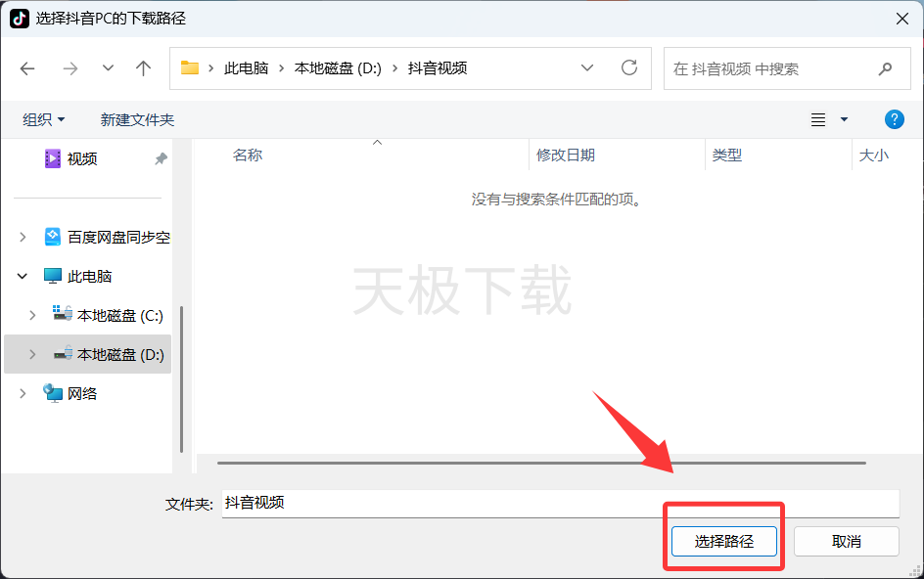Open the blue help icon
The width and height of the screenshot is (924, 579).
pos(894,119)
